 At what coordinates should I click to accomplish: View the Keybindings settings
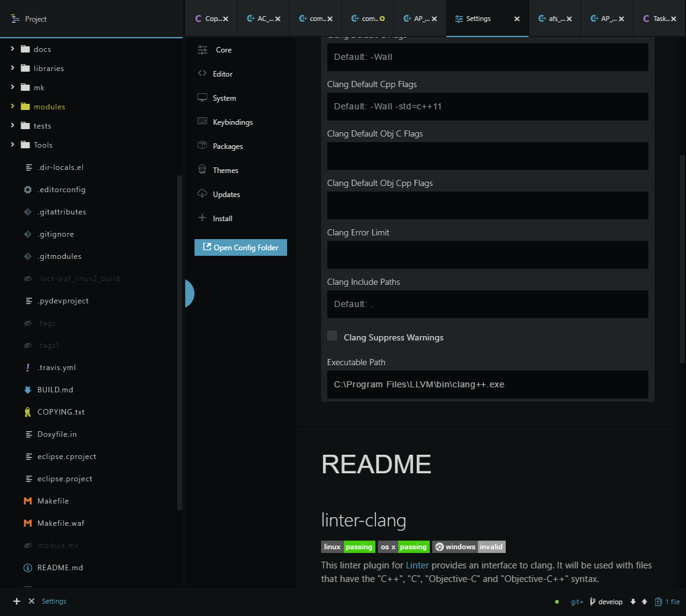point(232,122)
